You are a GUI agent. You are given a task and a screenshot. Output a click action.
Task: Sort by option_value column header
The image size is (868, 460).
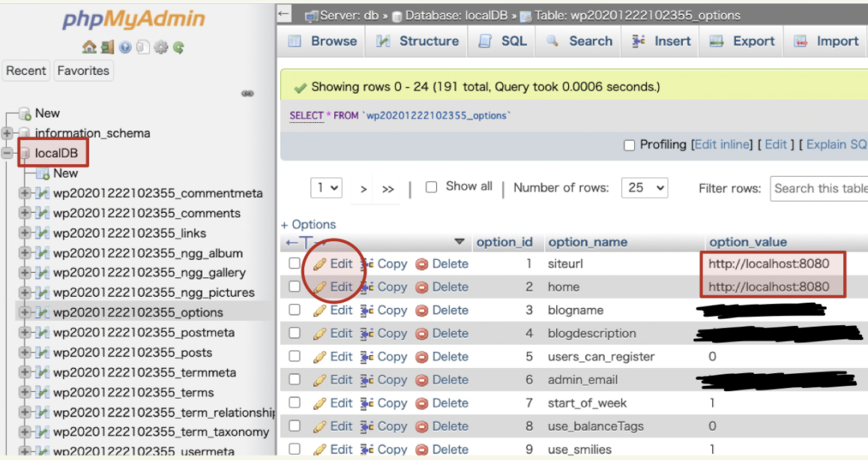coord(748,242)
